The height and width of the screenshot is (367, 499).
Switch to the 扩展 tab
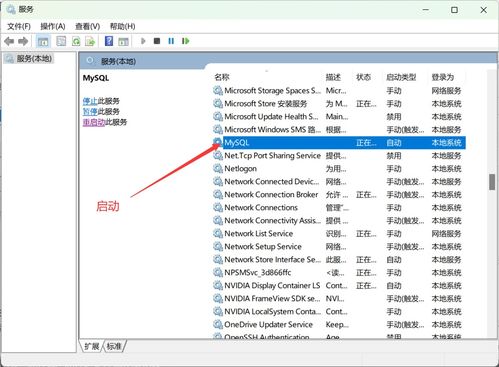tap(92, 346)
